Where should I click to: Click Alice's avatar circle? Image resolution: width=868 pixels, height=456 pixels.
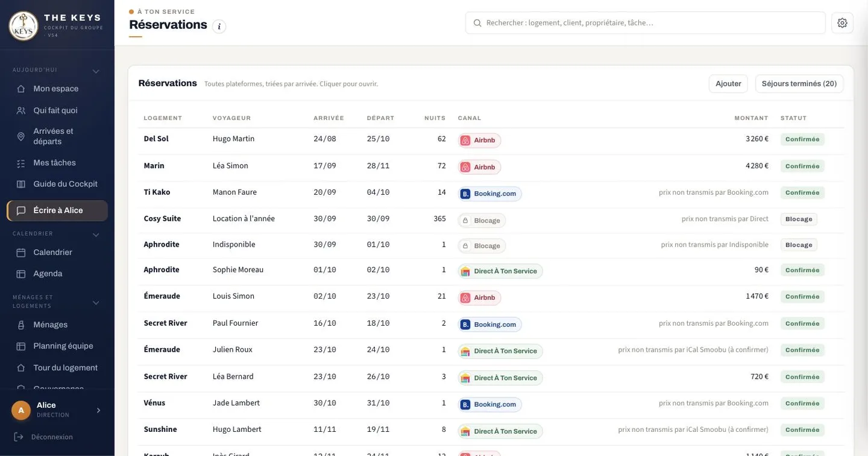click(x=21, y=410)
